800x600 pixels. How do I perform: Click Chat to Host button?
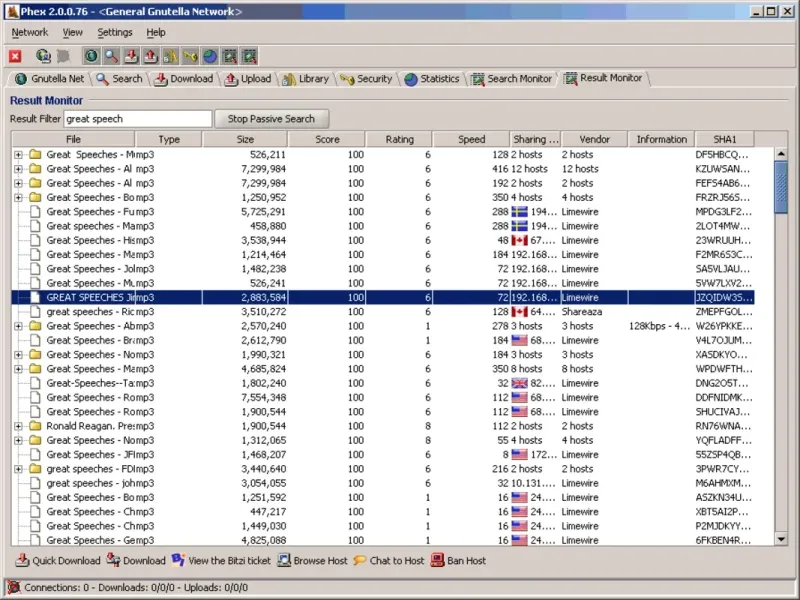(x=389, y=561)
